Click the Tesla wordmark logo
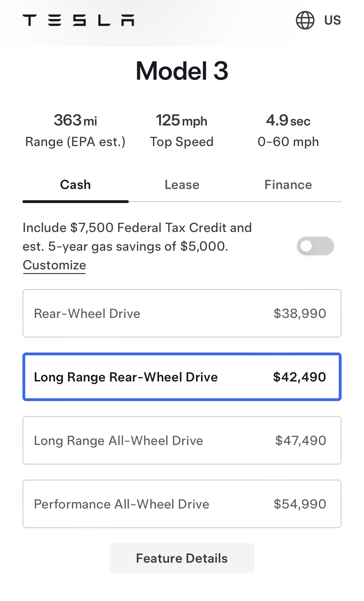The image size is (364, 601). tap(78, 20)
